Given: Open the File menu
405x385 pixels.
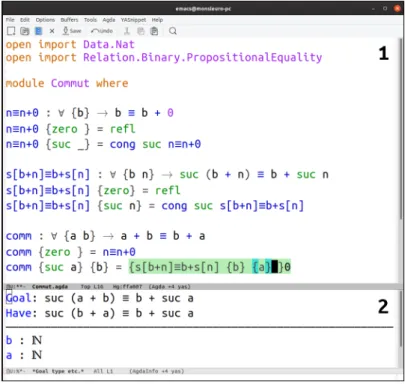Looking at the screenshot, I should point(10,20).
